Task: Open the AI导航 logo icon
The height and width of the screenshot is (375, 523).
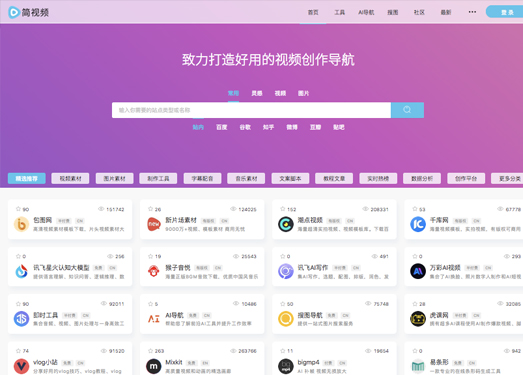Action: coord(154,319)
